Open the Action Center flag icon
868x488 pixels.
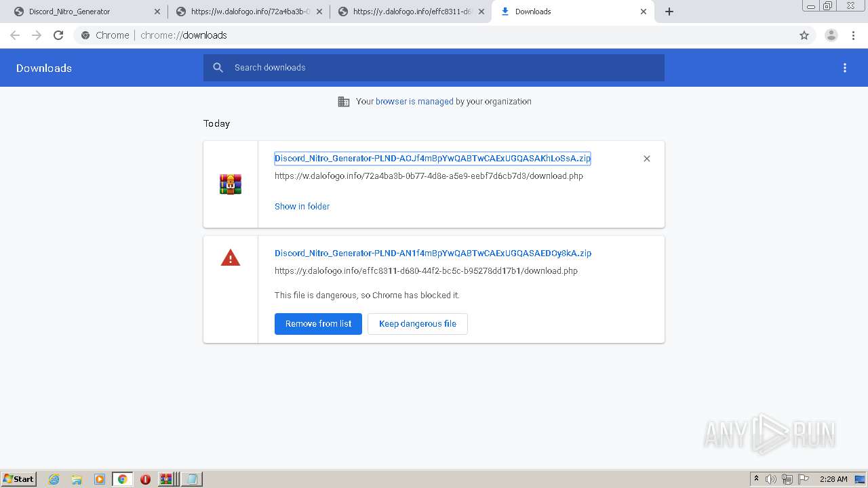pyautogui.click(x=804, y=479)
